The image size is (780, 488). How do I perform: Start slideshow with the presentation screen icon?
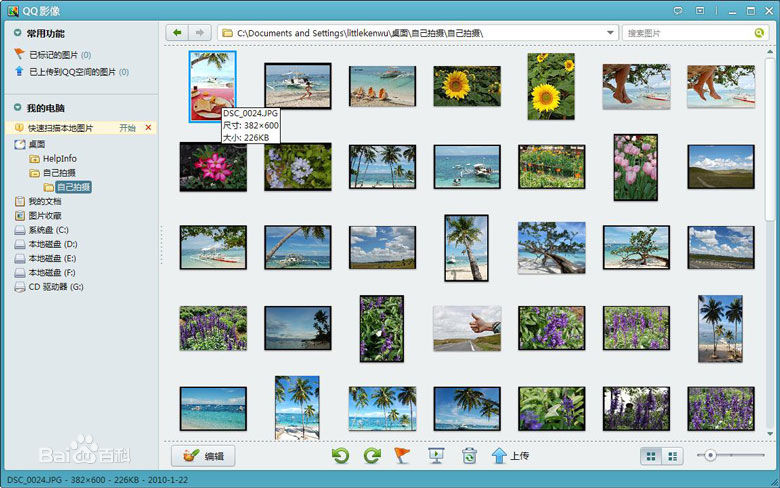436,456
